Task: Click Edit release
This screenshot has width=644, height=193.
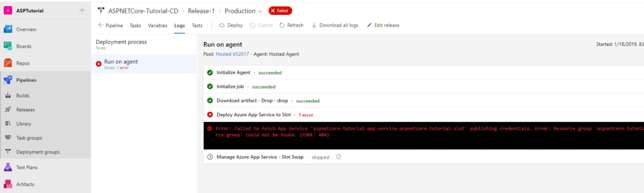Action: click(x=383, y=25)
